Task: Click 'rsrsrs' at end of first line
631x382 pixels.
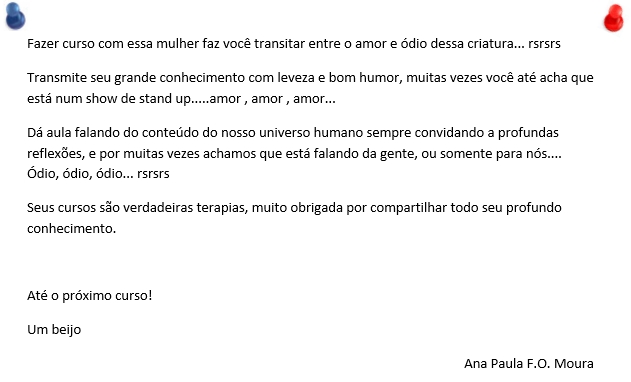Action: click(x=544, y=43)
